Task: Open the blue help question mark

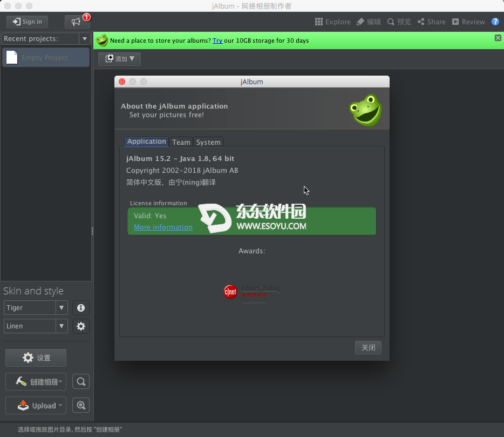Action: click(495, 22)
